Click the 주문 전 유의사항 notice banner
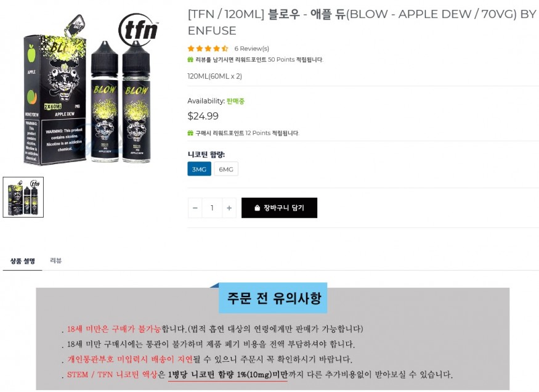This screenshot has width=539, height=392. tap(274, 298)
